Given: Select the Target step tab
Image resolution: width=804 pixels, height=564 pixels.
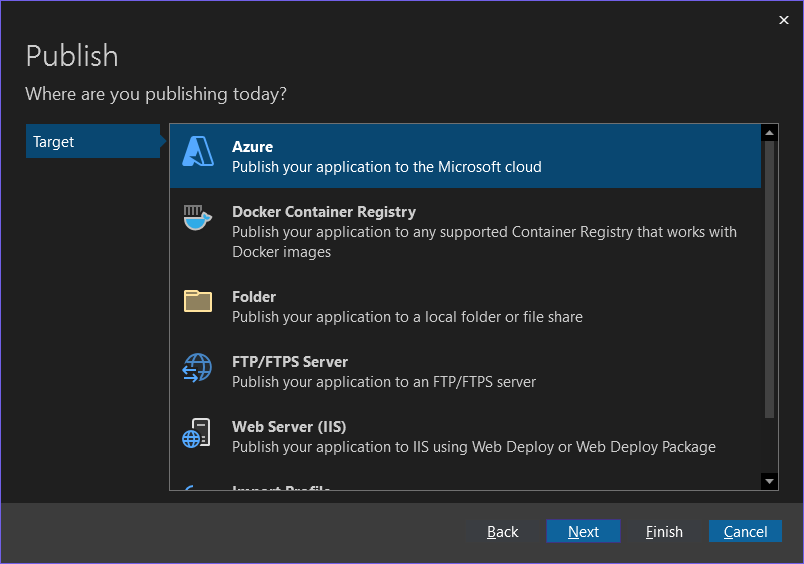Looking at the screenshot, I should pyautogui.click(x=93, y=141).
